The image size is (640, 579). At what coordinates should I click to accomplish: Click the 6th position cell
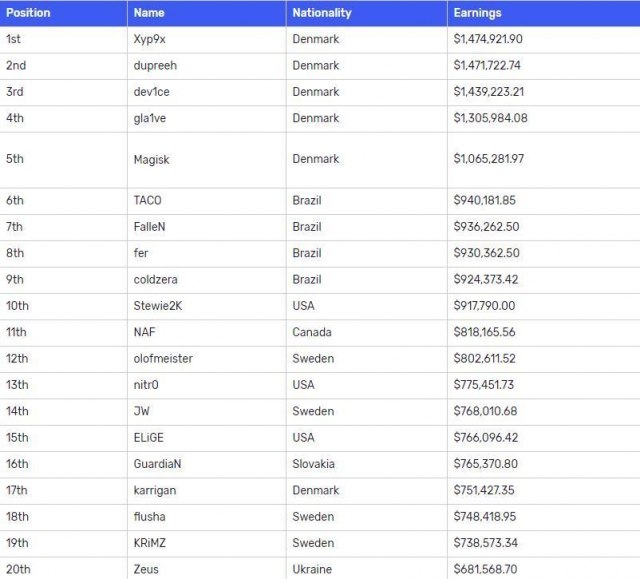(x=15, y=200)
